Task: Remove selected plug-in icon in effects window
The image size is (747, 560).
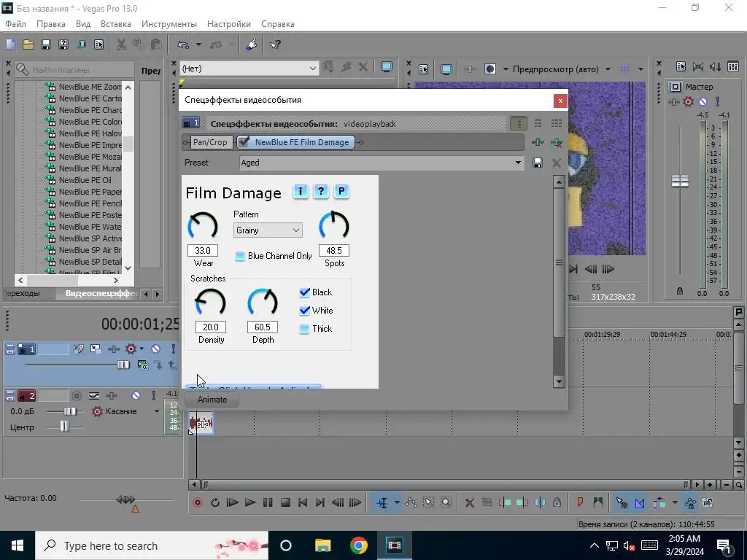Action: pos(556,142)
